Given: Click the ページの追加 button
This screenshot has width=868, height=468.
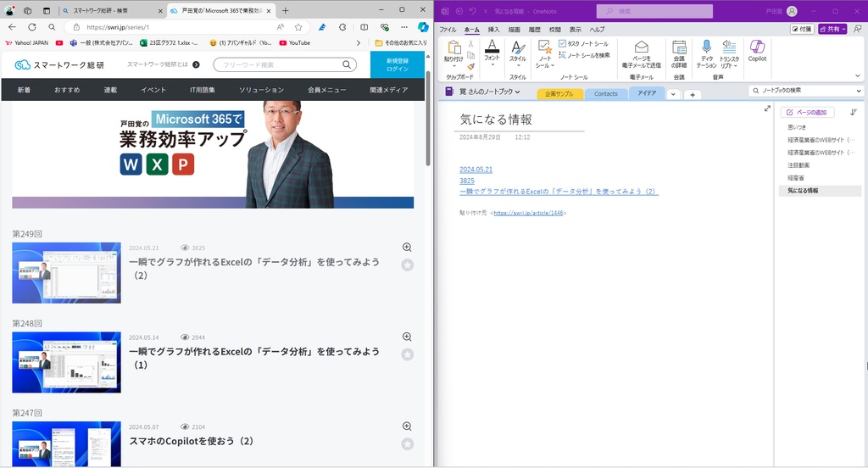Looking at the screenshot, I should tap(807, 113).
